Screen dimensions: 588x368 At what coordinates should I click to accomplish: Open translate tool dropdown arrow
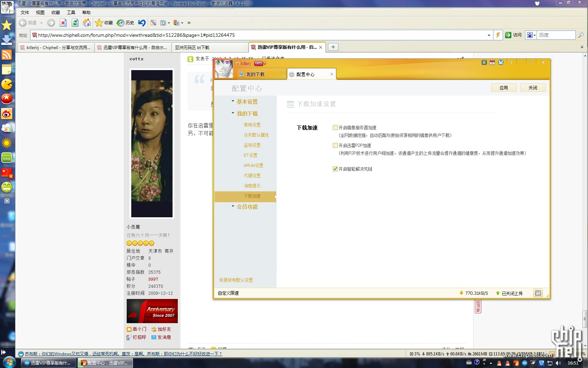[182, 23]
